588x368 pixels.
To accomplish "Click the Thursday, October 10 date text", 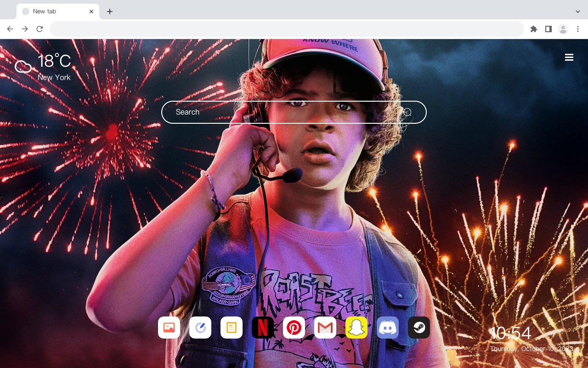I will (x=531, y=349).
